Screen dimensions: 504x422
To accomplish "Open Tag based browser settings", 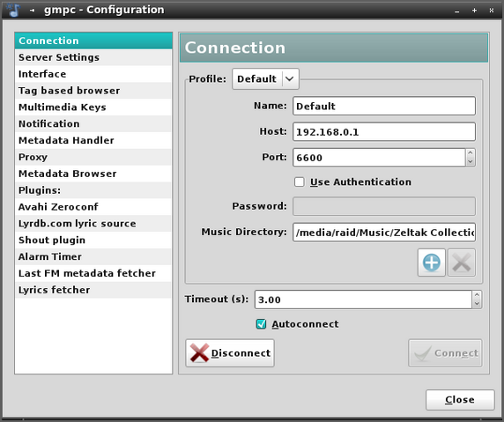I will [93, 91].
